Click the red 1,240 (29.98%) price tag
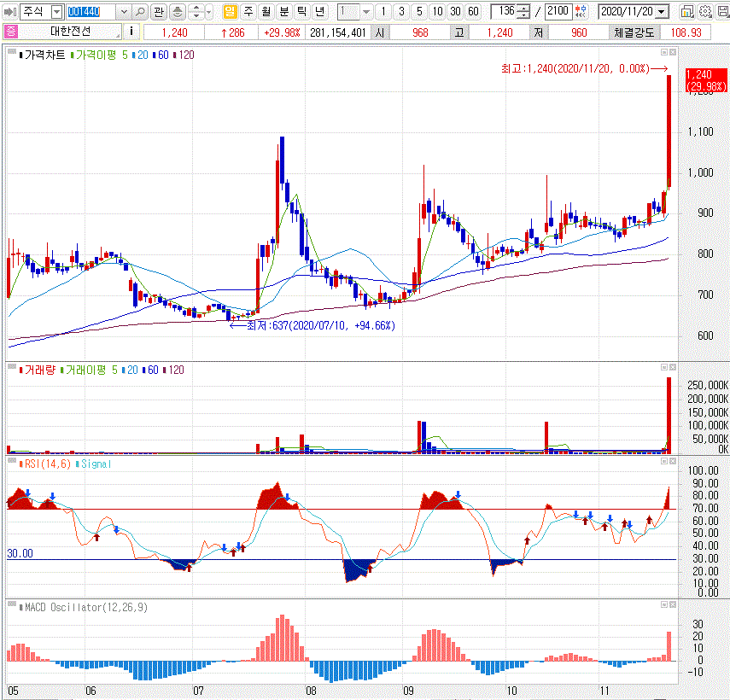This screenshot has width=730, height=700. tap(706, 80)
